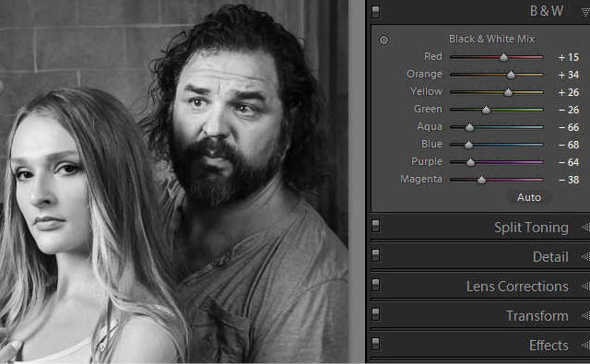This screenshot has width=590, height=364.
Task: Click the Purple value -64 field
Action: 568,162
